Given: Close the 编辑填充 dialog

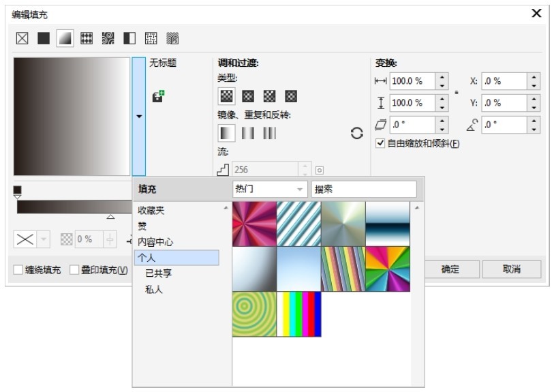Looking at the screenshot, I should click(536, 13).
